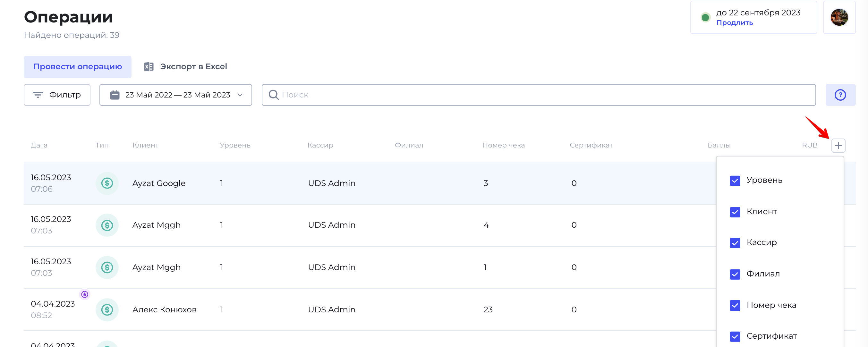Select the Ayzat Google client name
This screenshot has height=347, width=868.
coord(159,183)
